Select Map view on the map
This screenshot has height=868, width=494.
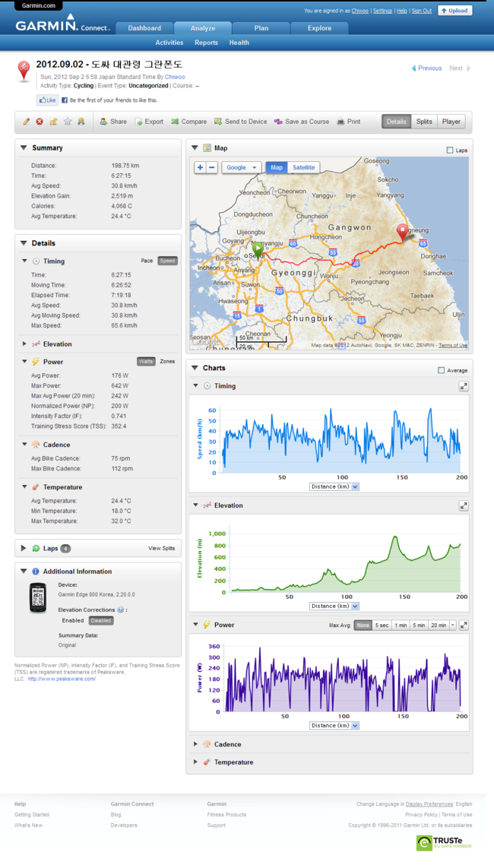(x=277, y=167)
